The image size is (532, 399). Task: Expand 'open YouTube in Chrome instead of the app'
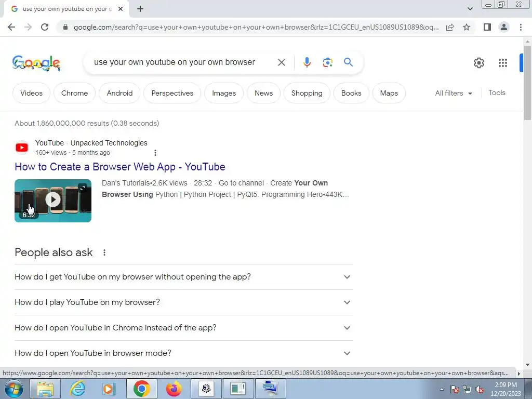coord(183,328)
